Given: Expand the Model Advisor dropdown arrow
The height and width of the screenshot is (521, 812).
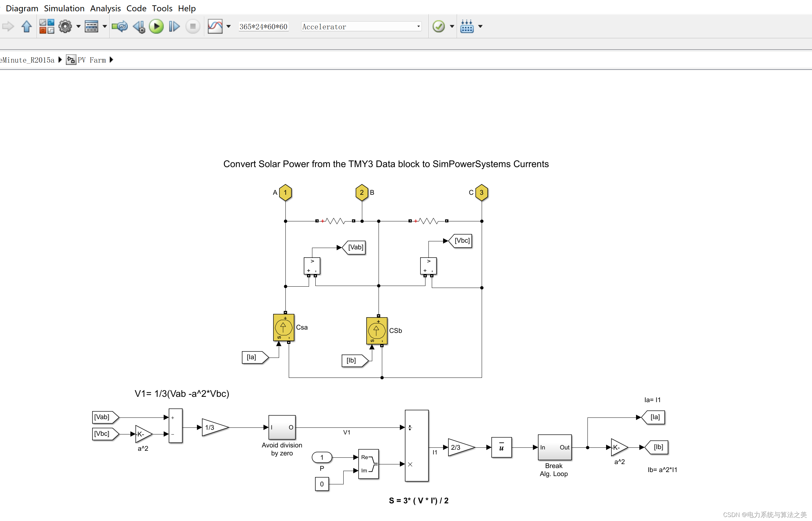Looking at the screenshot, I should [x=452, y=26].
